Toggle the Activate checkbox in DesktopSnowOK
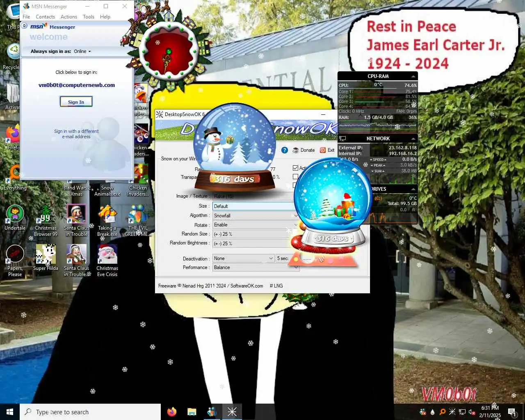The height and width of the screenshot is (420, 525). [295, 168]
